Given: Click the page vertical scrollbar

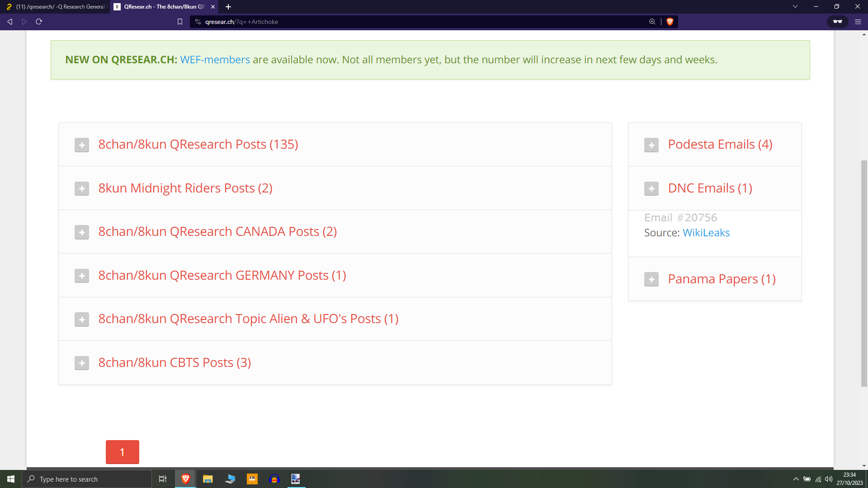Looking at the screenshot, I should tap(864, 274).
